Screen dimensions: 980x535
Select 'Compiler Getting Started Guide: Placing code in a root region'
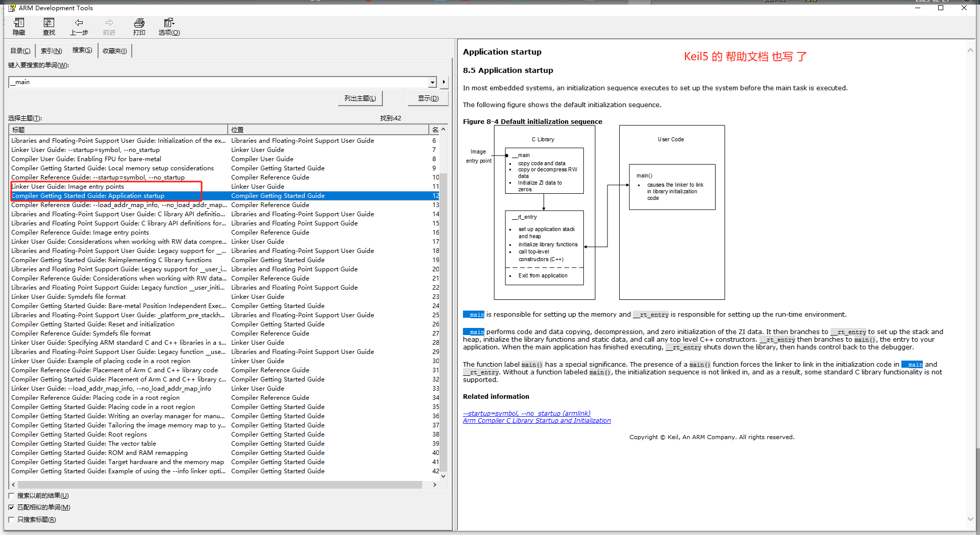103,407
